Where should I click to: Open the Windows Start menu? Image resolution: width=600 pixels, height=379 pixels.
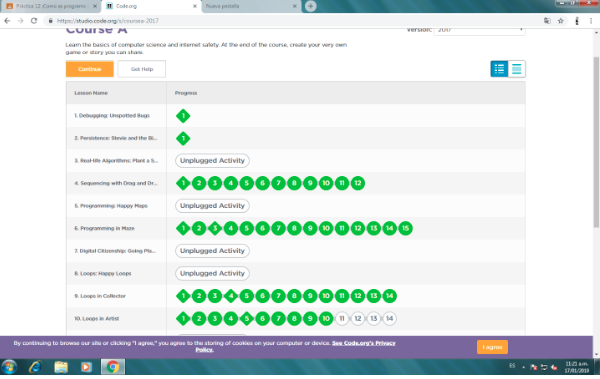pos(9,367)
